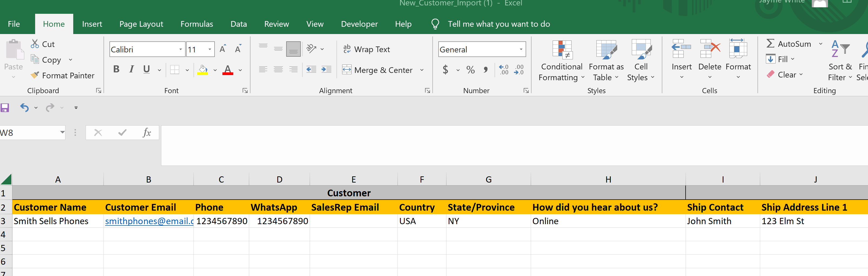
Task: Switch to the Formulas tab
Action: click(197, 24)
